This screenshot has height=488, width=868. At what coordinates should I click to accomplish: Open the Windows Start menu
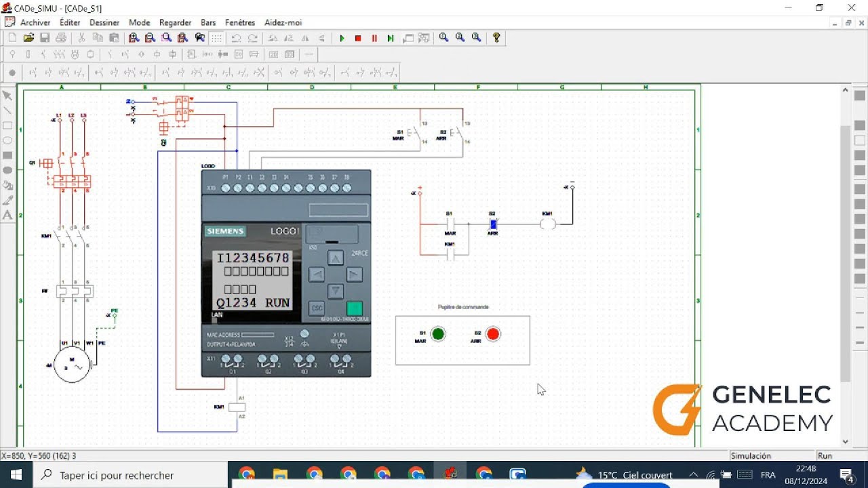16,475
